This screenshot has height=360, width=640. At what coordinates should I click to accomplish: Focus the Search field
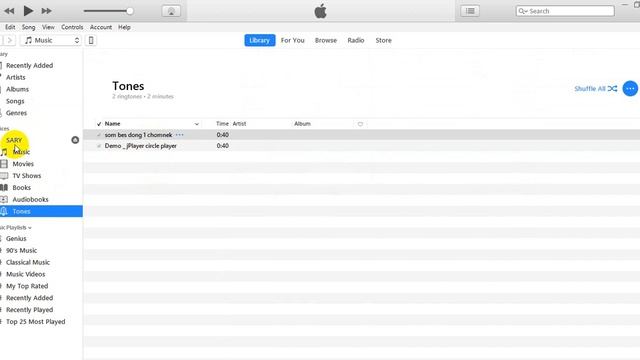click(565, 11)
